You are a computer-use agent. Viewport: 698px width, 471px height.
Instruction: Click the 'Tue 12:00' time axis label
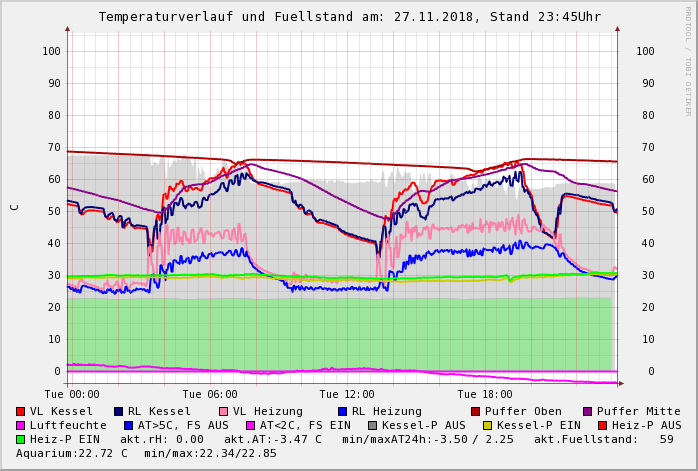click(x=347, y=394)
